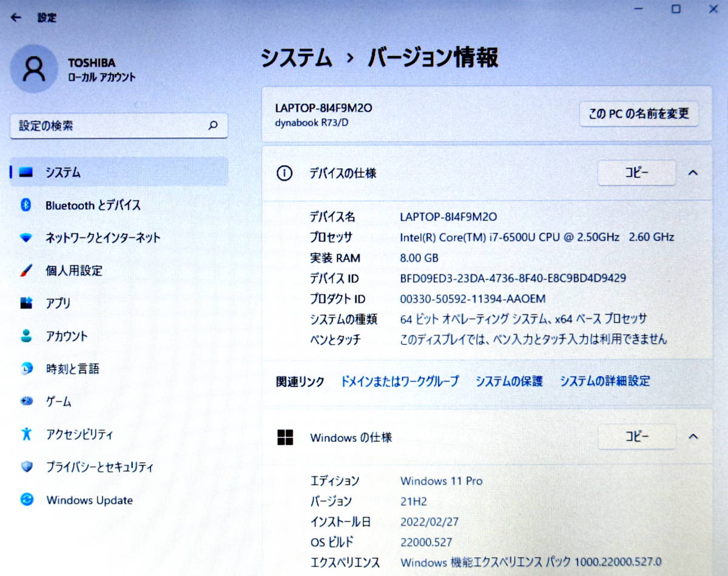This screenshot has height=576, width=728.
Task: Click the プライバシー shield icon
Action: coord(26,467)
